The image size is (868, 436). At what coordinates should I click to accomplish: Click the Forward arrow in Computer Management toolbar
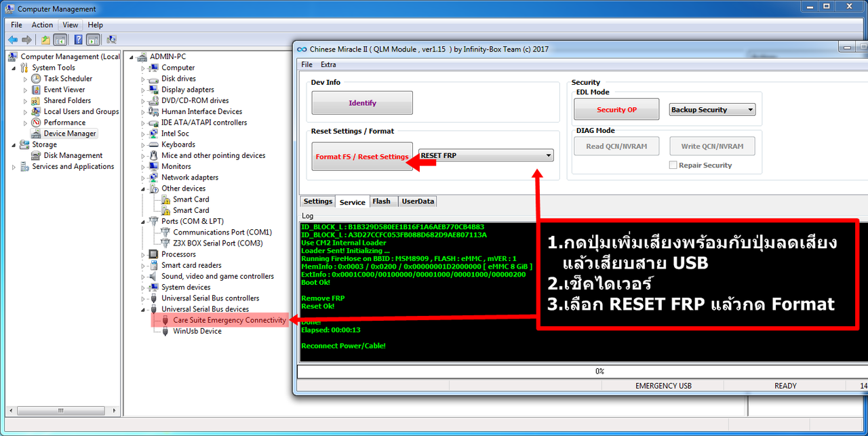(26, 40)
